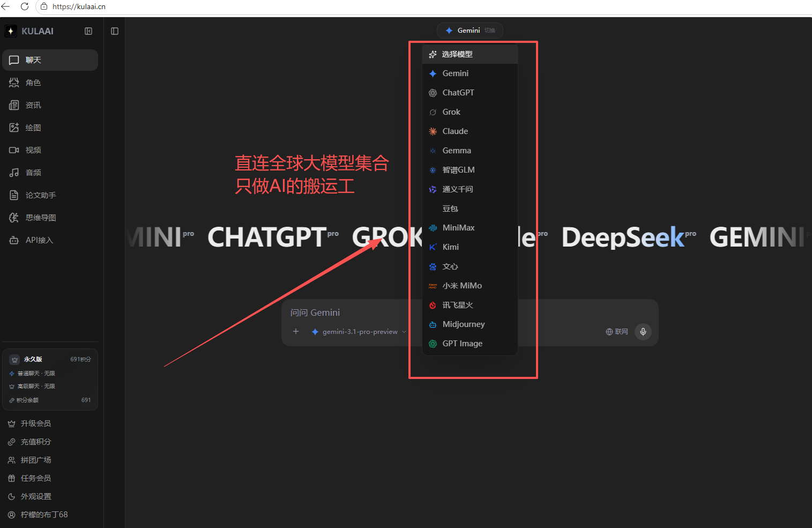Click the MiniMax waveform icon
The height and width of the screenshot is (528, 812).
433,228
